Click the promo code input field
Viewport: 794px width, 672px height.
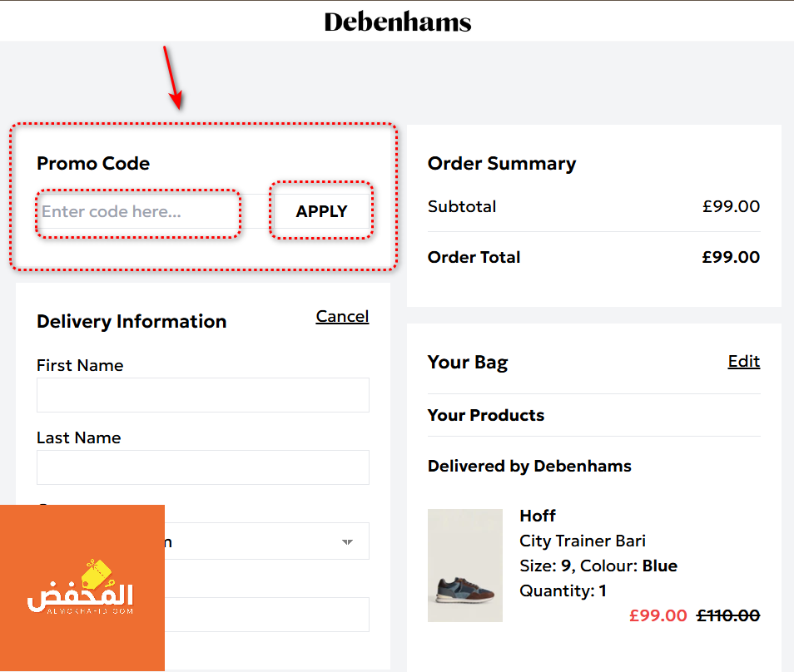[138, 211]
